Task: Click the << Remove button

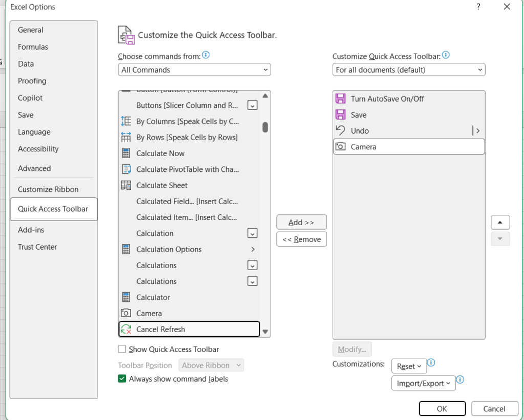Action: coord(301,239)
